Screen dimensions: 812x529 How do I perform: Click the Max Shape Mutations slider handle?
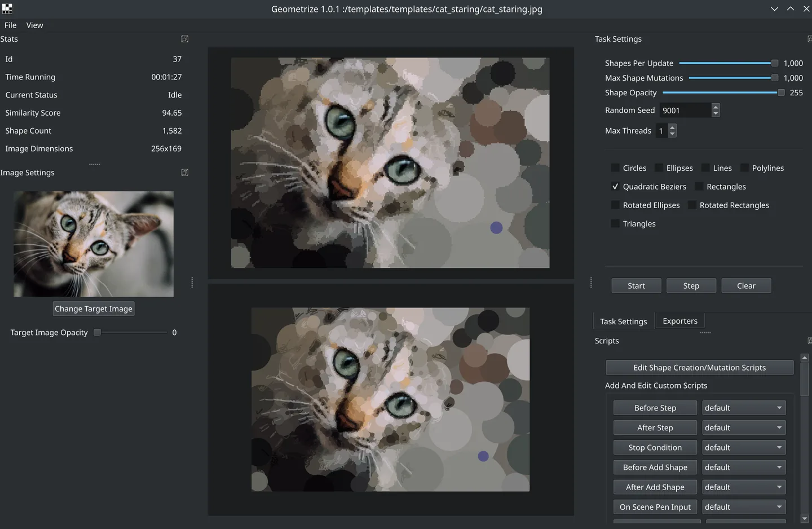(775, 78)
